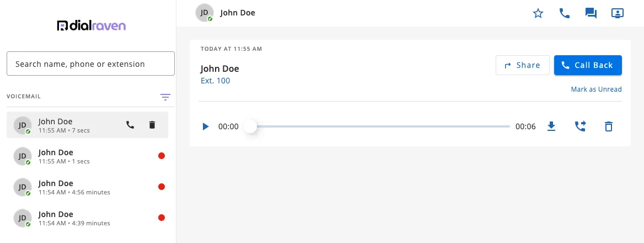Screen dimensions: 644x243
Task: Click the John Doe name in the top header
Action: (238, 13)
